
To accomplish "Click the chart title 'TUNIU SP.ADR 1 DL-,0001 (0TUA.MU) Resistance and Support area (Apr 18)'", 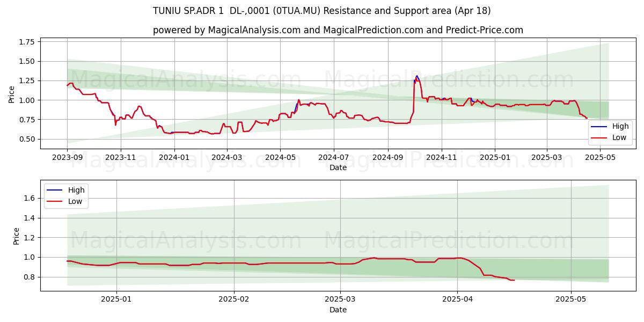I will [322, 11].
